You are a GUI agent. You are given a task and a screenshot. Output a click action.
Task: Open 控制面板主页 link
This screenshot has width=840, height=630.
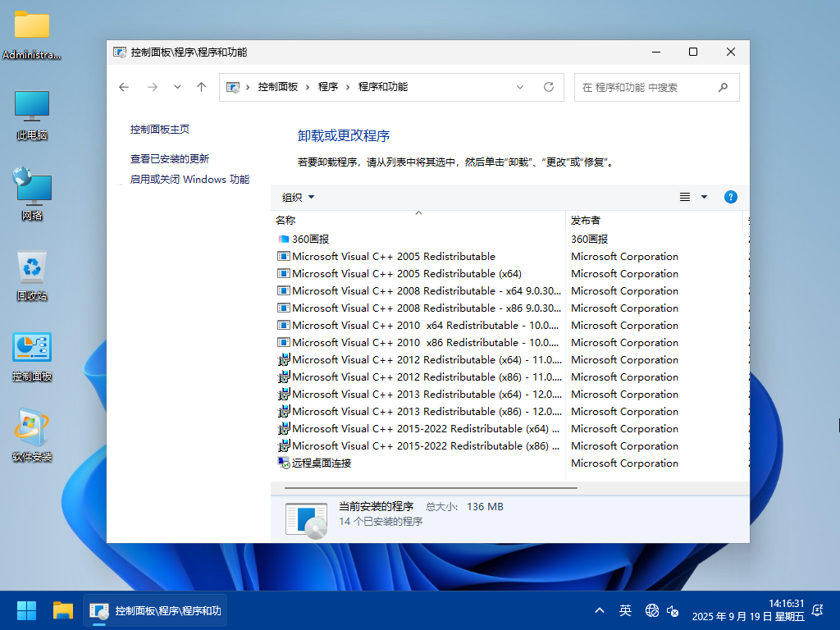tap(160, 130)
